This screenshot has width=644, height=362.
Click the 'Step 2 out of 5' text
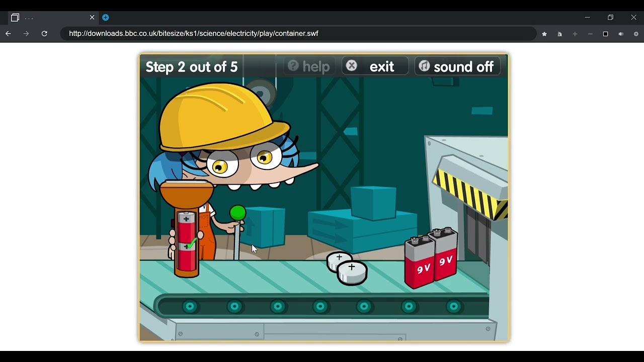pyautogui.click(x=191, y=67)
